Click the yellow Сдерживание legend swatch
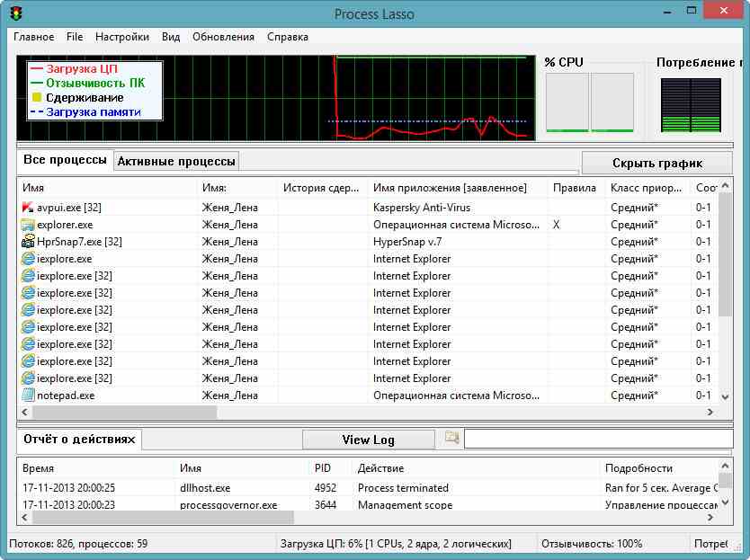Viewport: 750px width, 560px height. 36,98
